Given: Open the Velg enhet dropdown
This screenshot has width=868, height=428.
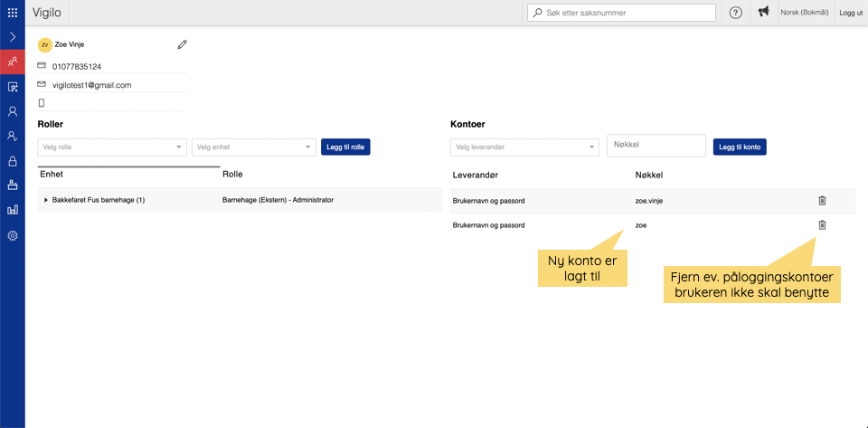Looking at the screenshot, I should click(252, 147).
